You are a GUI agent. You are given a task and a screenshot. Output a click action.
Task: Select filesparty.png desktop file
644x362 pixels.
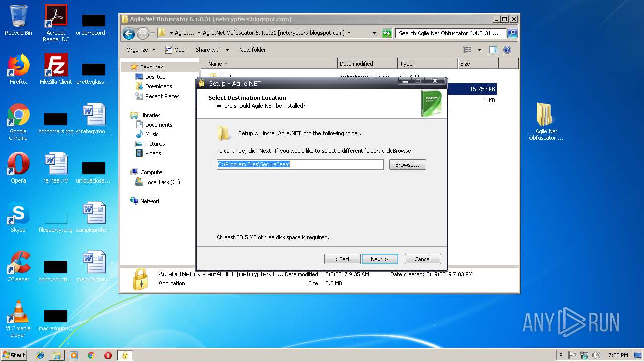tap(56, 221)
